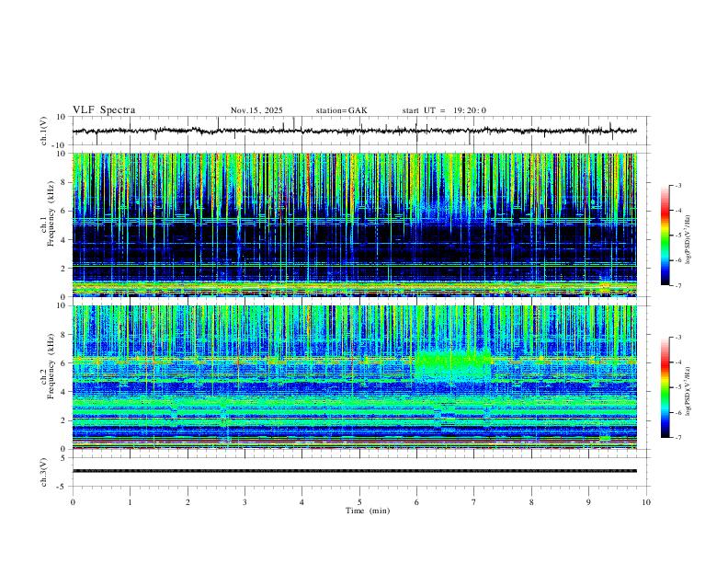The width and height of the screenshot is (728, 563).
Task: Click the ch.1 voltage waveform trace
Action: click(354, 131)
